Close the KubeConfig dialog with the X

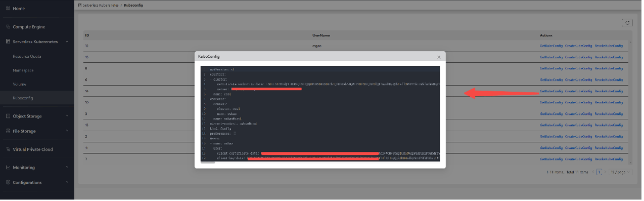coord(438,57)
